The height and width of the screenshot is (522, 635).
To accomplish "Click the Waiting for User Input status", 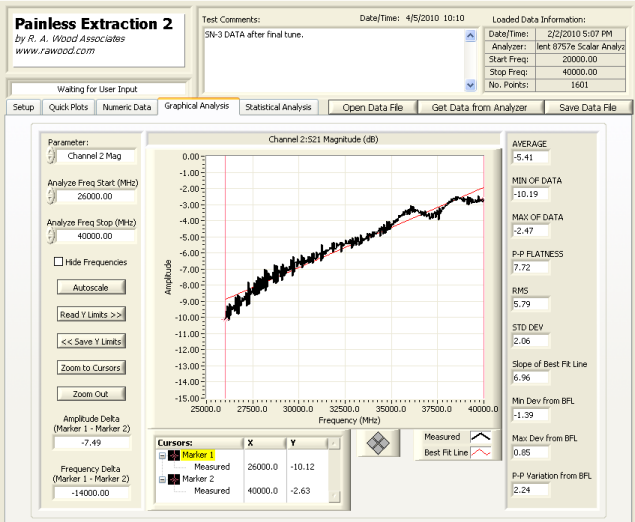I will (97, 89).
